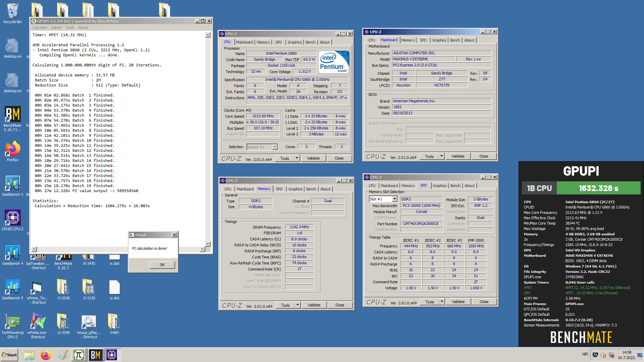The width and height of the screenshot is (644, 362).
Task: Open the About menu in GPUPI
Action: click(x=83, y=27)
